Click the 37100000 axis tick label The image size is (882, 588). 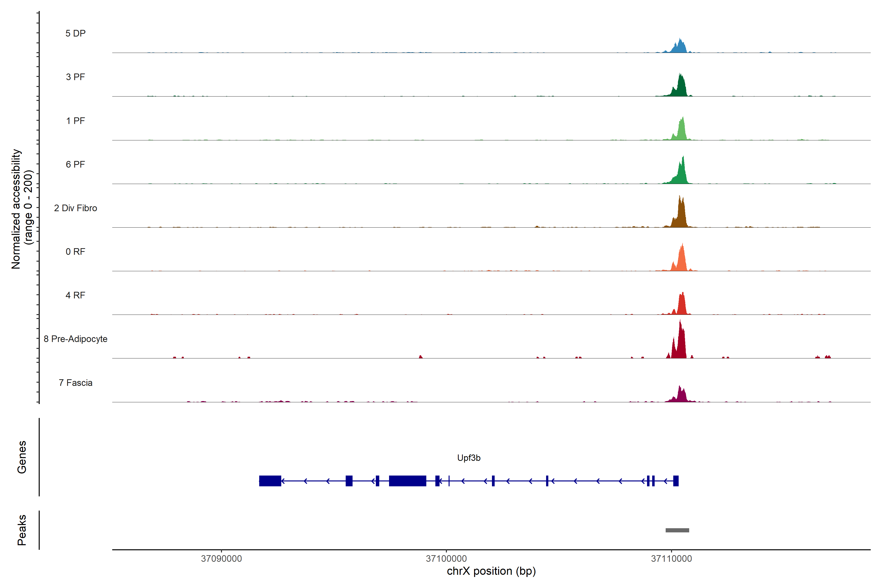446,558
